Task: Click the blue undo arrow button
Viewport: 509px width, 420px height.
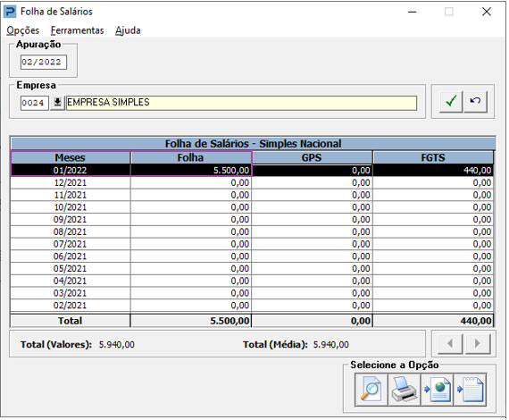Action: (x=475, y=102)
